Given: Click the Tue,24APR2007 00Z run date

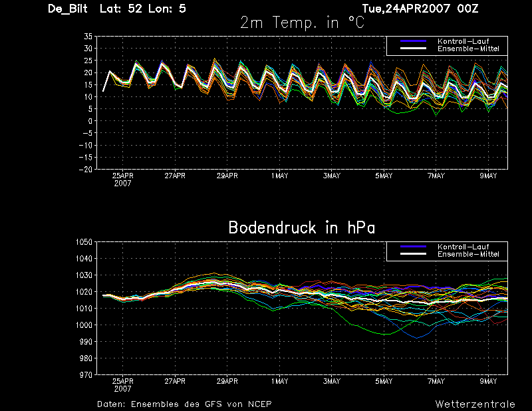Looking at the screenshot, I should click(x=420, y=9).
